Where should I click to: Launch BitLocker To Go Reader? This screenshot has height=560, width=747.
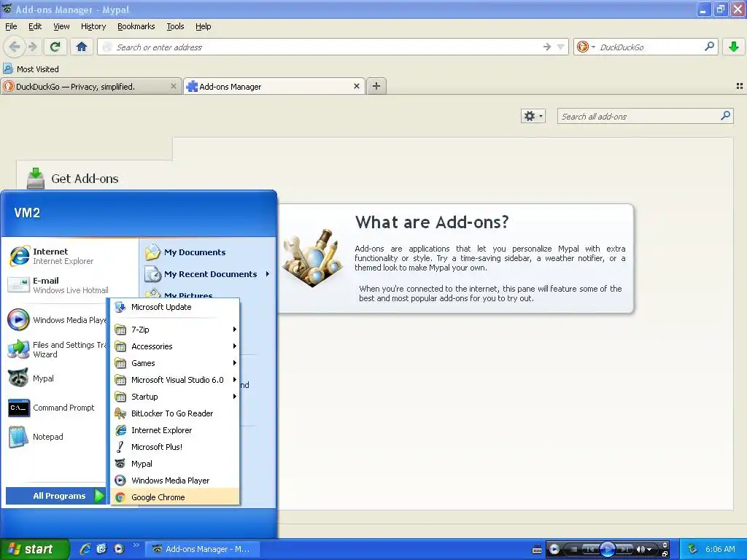tap(175, 413)
